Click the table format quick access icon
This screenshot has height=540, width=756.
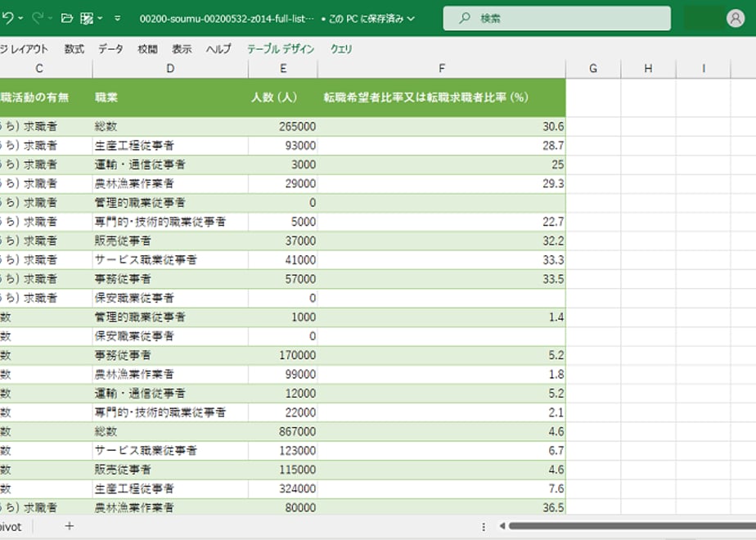(87, 18)
